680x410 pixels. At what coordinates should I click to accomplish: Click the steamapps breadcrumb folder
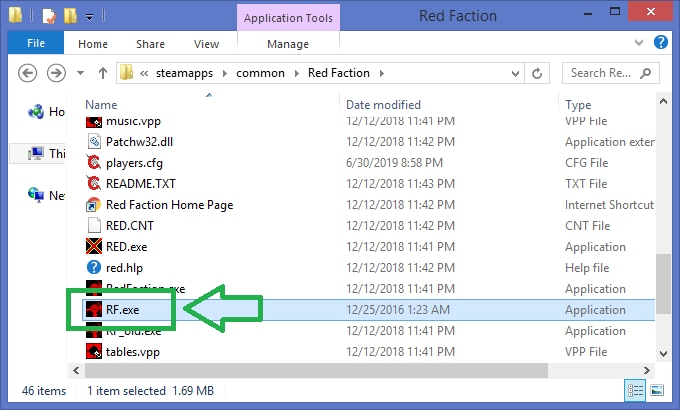[x=193, y=73]
